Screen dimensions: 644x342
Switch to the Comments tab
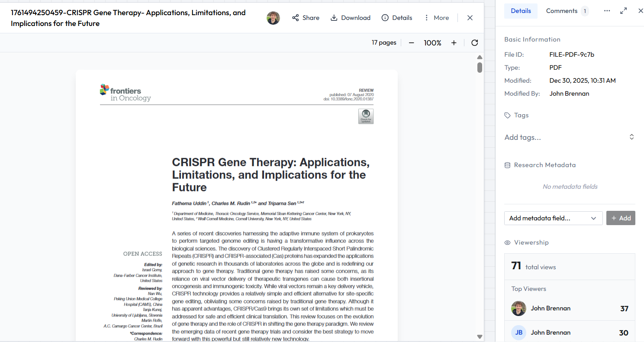pos(567,11)
